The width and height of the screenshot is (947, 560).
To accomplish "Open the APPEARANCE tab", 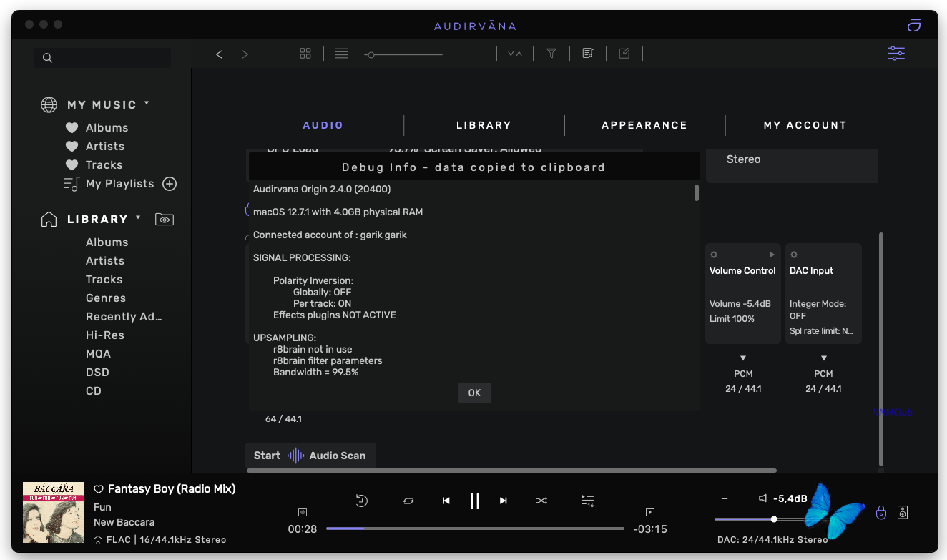I will 644,125.
